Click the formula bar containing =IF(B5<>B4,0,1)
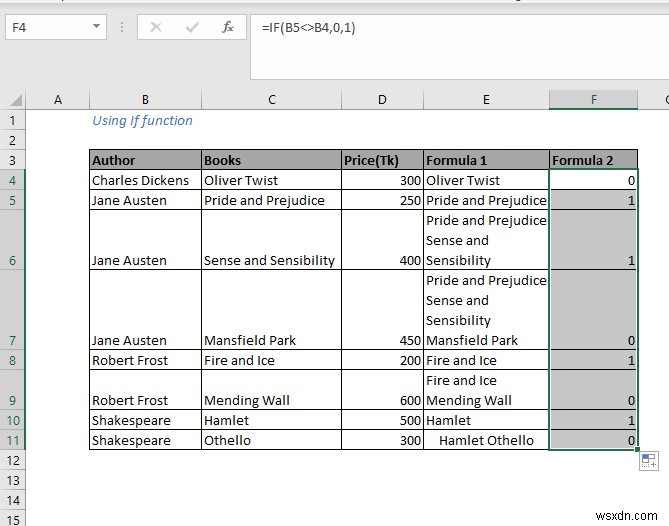This screenshot has width=669, height=526. (459, 47)
